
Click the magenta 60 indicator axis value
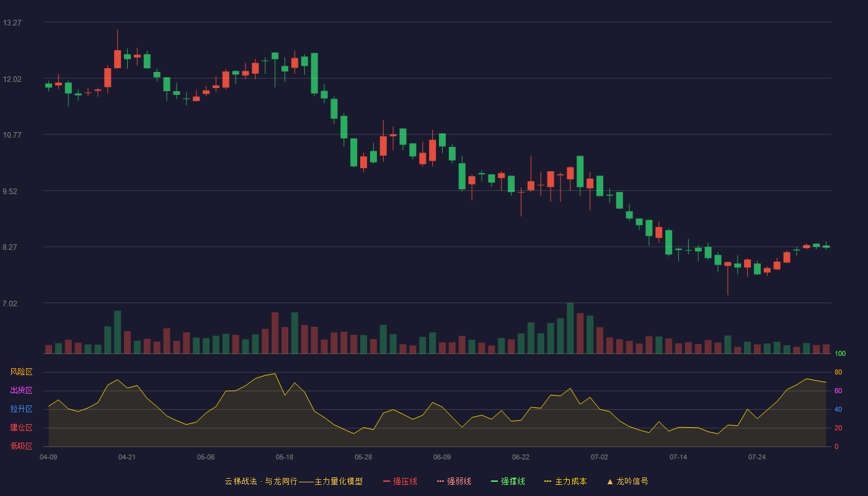tap(838, 391)
